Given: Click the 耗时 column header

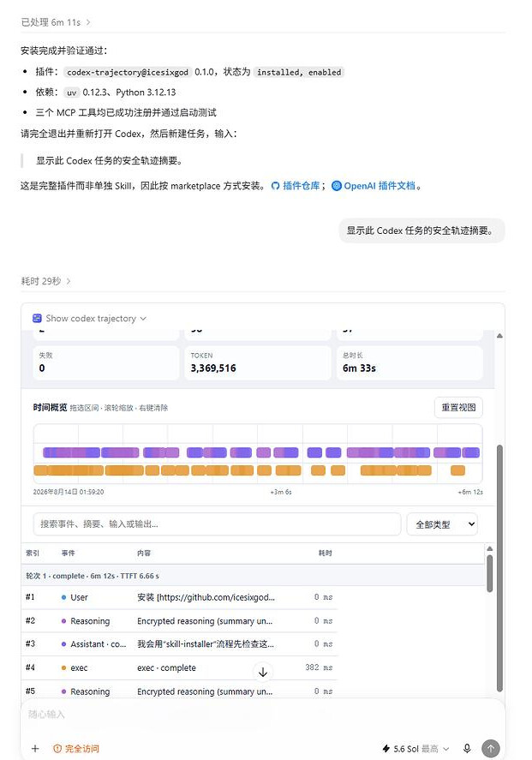Looking at the screenshot, I should (x=326, y=553).
